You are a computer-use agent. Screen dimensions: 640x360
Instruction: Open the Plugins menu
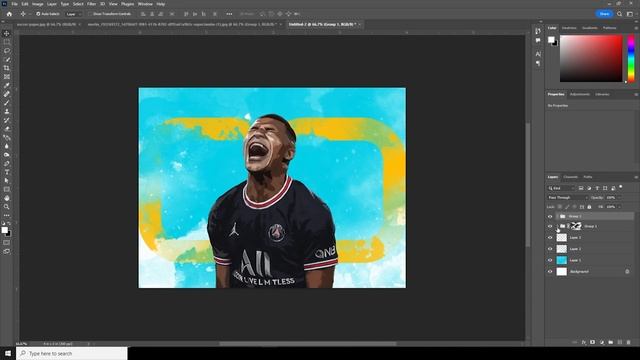pyautogui.click(x=127, y=4)
